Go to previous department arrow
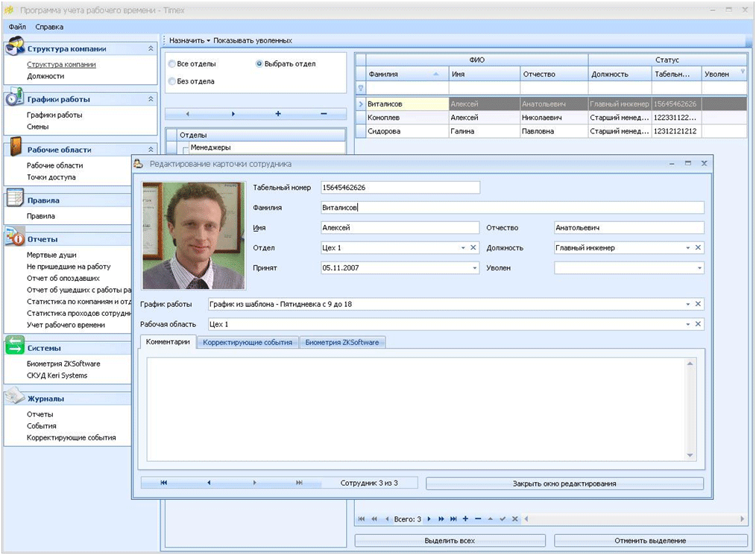 (x=188, y=114)
